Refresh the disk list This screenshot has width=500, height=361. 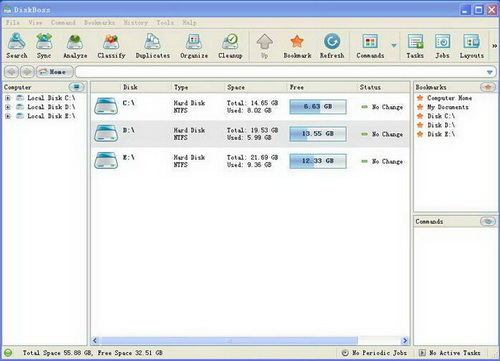(x=332, y=46)
